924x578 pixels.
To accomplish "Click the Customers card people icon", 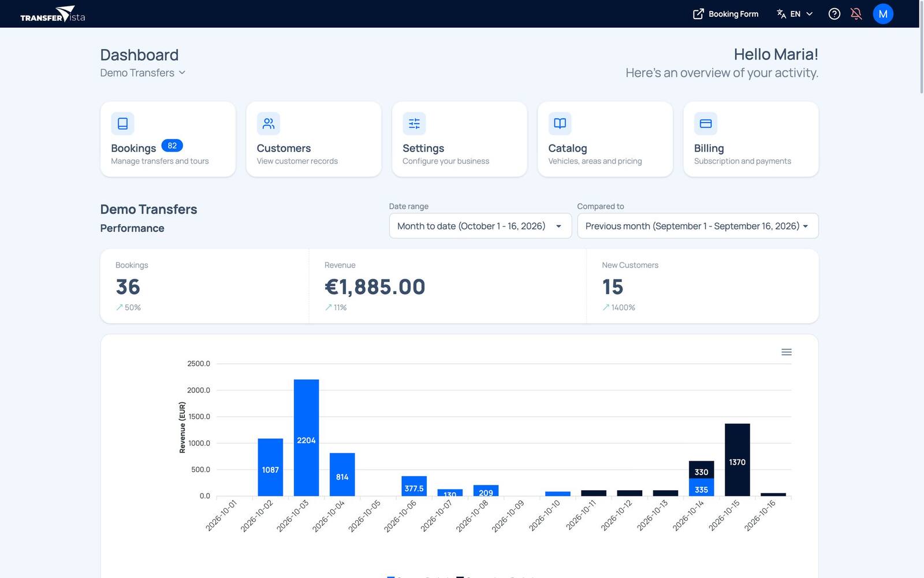I will (x=269, y=124).
